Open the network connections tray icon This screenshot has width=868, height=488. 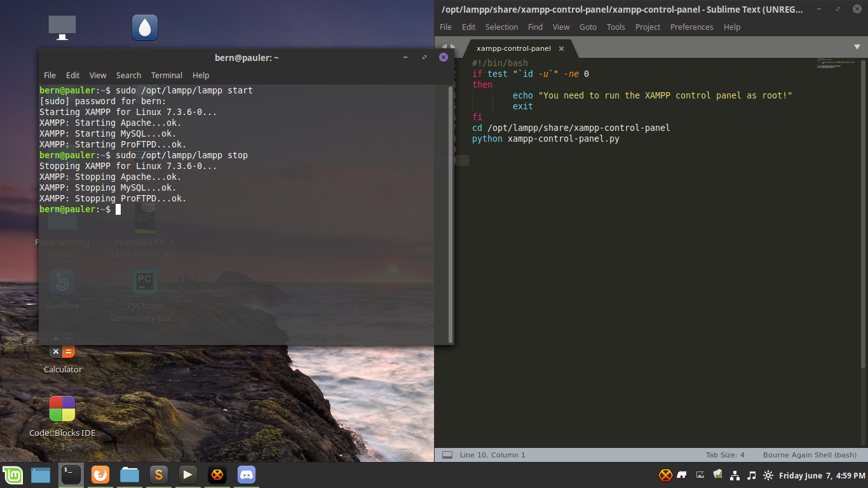pos(735,475)
